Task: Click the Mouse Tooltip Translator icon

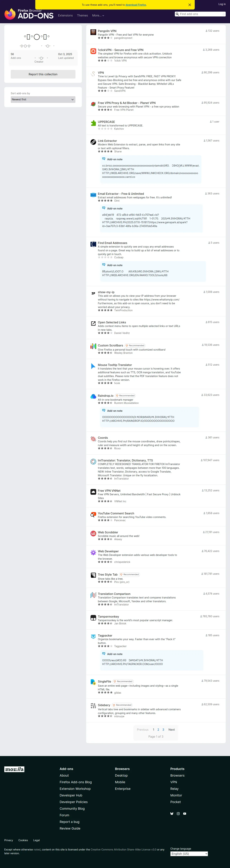Action: point(93,366)
